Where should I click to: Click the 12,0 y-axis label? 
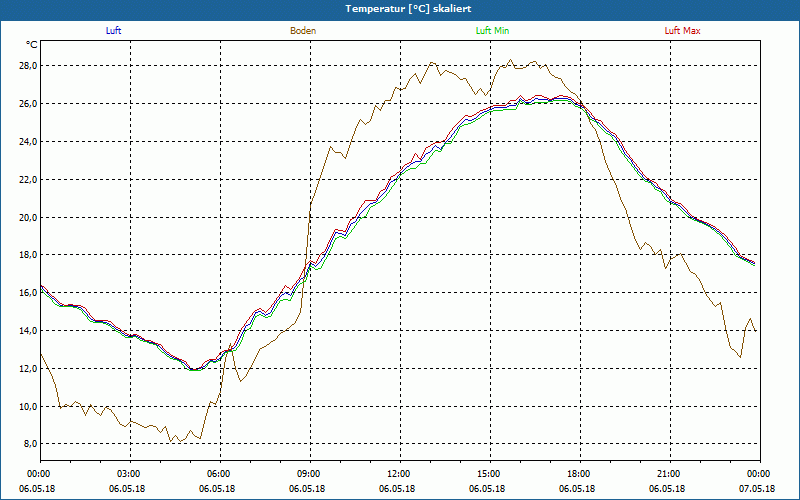[x=28, y=368]
